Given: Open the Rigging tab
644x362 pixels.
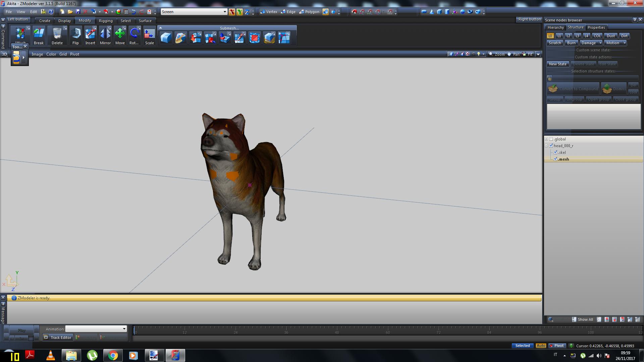Looking at the screenshot, I should (x=106, y=21).
